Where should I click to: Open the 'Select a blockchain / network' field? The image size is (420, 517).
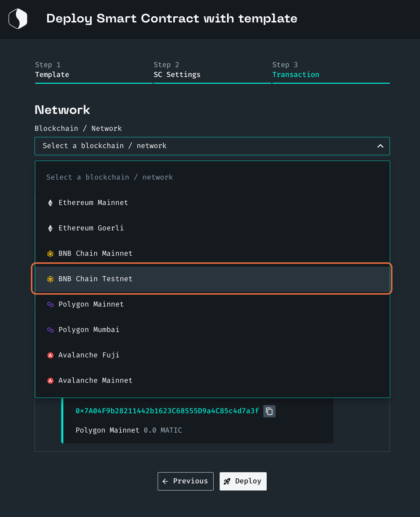click(x=212, y=146)
